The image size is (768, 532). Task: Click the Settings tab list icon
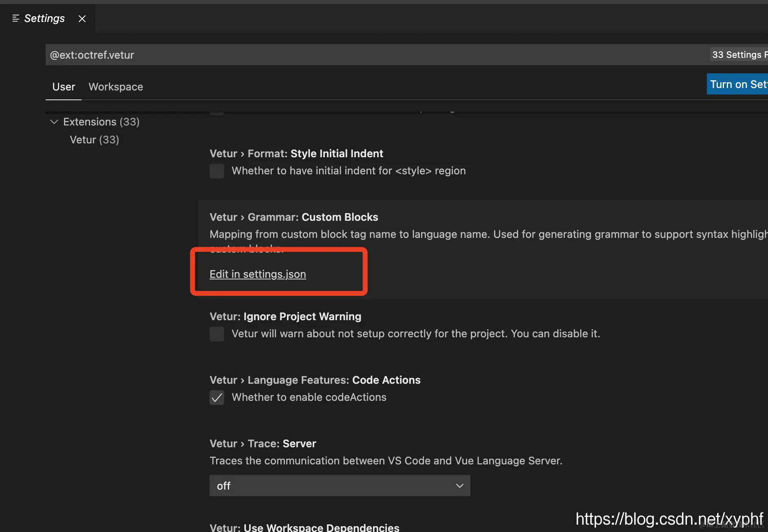(x=16, y=18)
